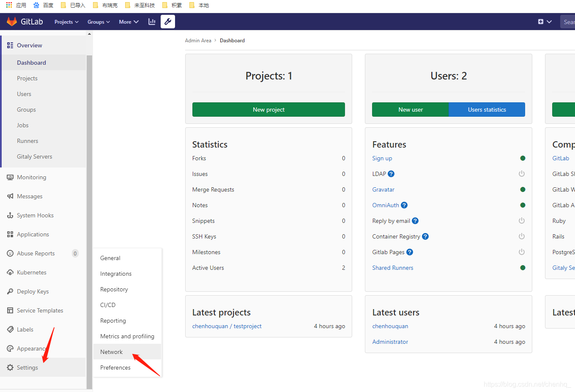575x392 pixels.
Task: Click the Kubernetes cloud icon
Action: click(x=10, y=272)
